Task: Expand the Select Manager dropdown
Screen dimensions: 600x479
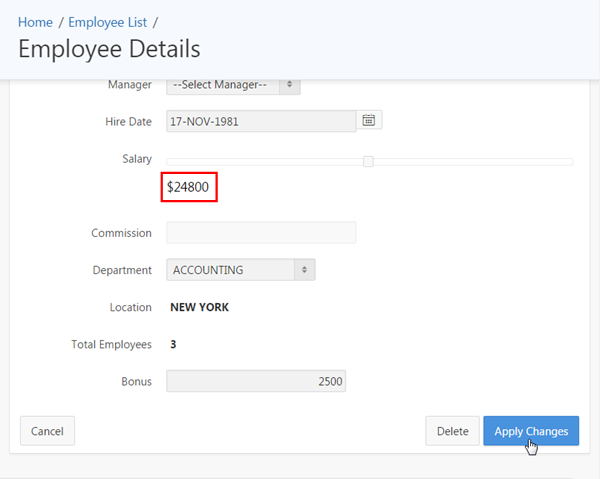Action: pos(233,85)
